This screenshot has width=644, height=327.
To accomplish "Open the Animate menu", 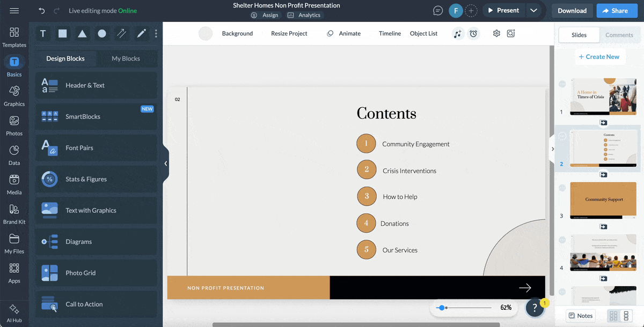I will [344, 33].
